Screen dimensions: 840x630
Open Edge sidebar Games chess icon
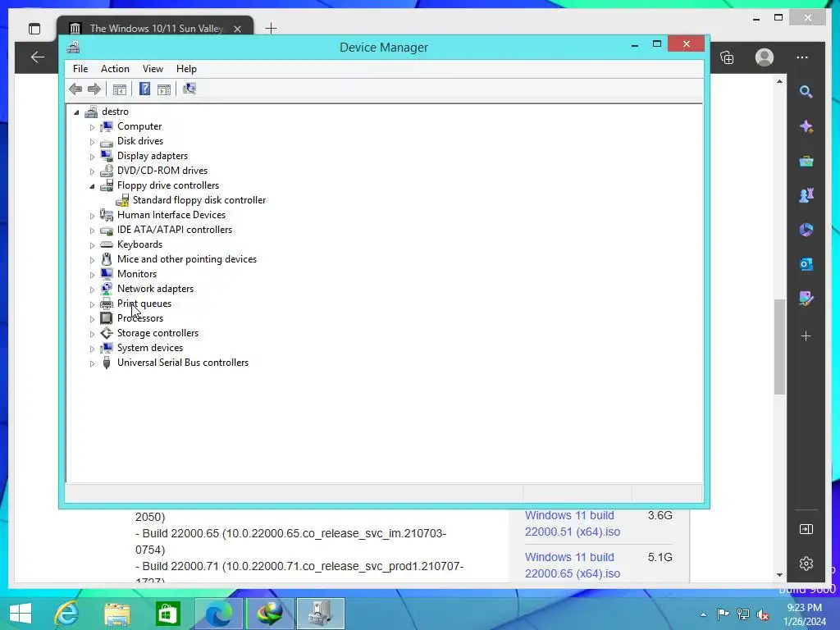[x=806, y=195]
